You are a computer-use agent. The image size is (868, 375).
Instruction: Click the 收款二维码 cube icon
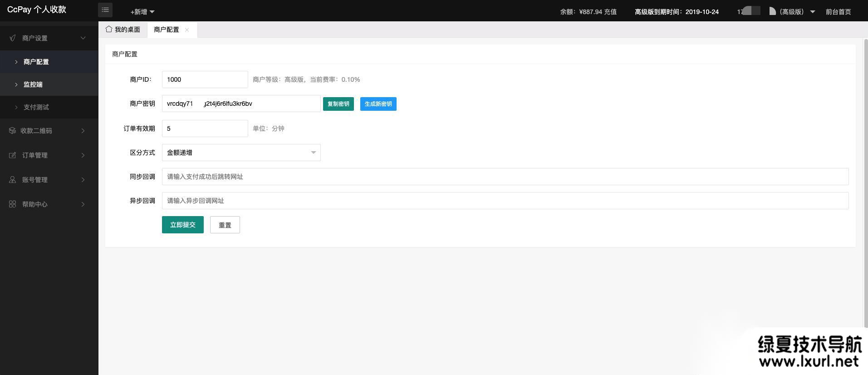pyautogui.click(x=12, y=131)
